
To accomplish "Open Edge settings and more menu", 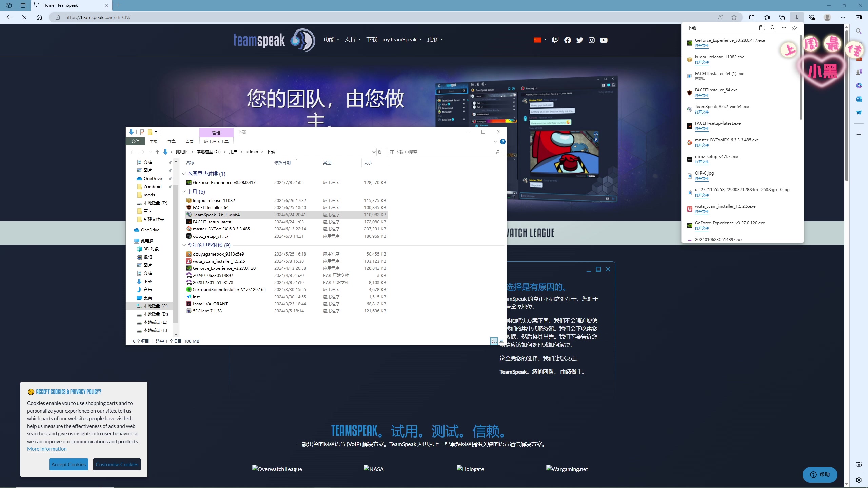I will 843,17.
